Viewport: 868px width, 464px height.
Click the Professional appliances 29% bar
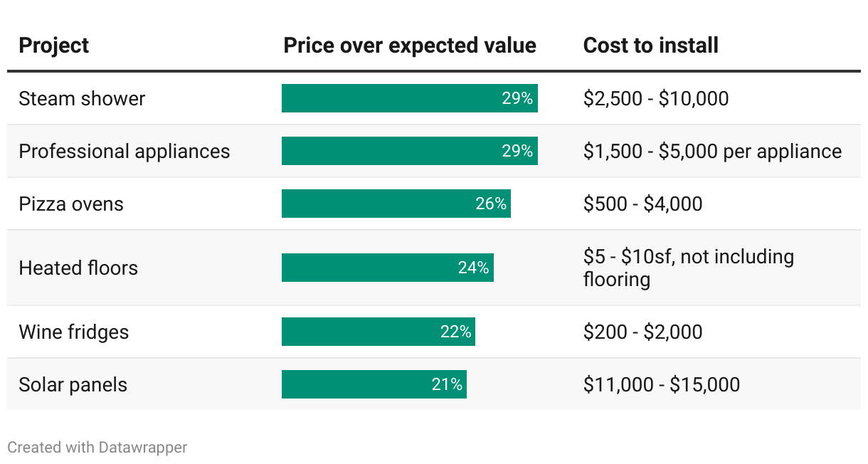coord(409,151)
